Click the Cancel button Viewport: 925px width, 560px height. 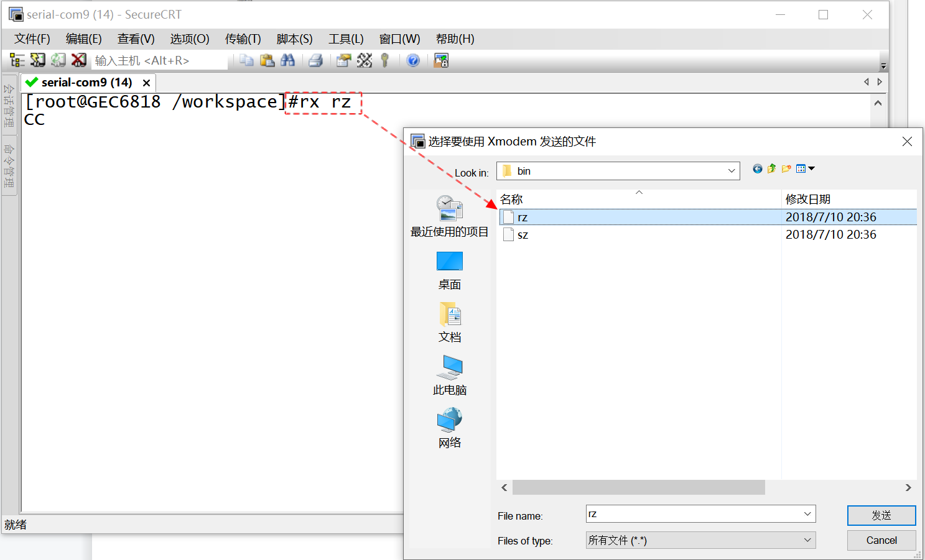(881, 540)
